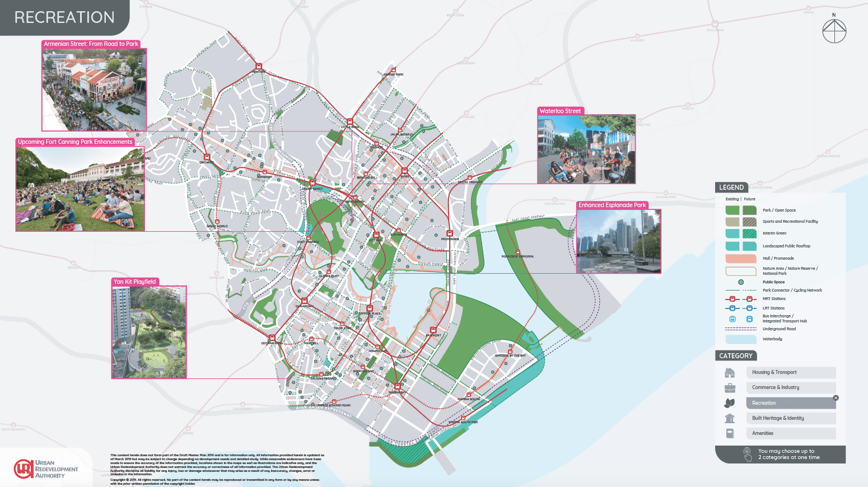868x487 pixels.
Task: Open the Armenian Street photo thumbnail
Action: pyautogui.click(x=94, y=90)
